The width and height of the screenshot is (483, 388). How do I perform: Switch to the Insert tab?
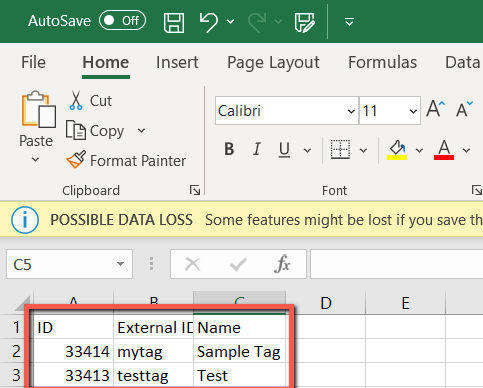[177, 62]
